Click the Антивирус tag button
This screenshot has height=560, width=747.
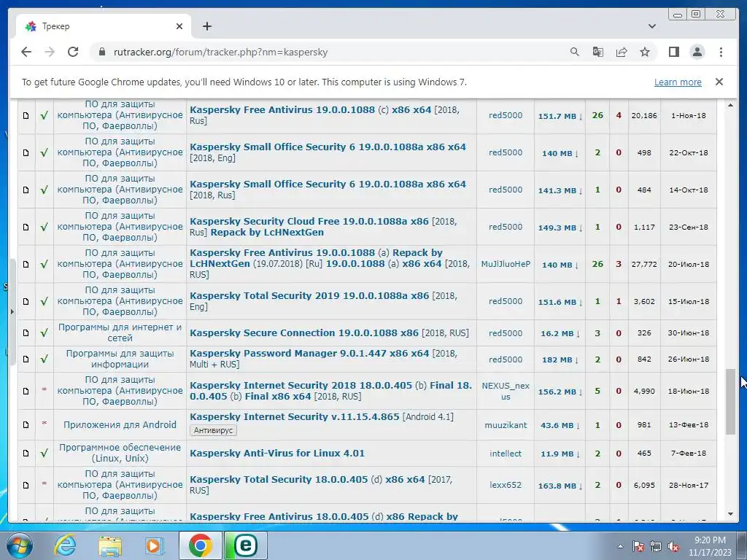[x=213, y=430]
